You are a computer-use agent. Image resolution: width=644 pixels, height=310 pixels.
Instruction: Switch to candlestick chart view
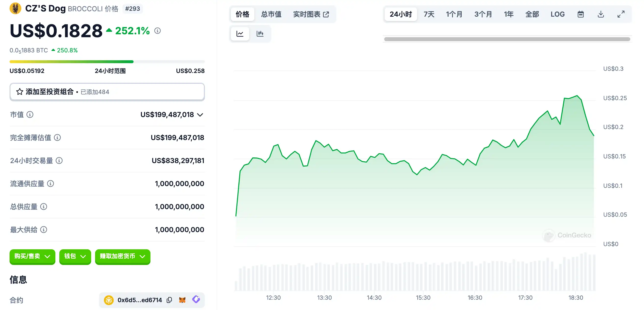click(260, 34)
